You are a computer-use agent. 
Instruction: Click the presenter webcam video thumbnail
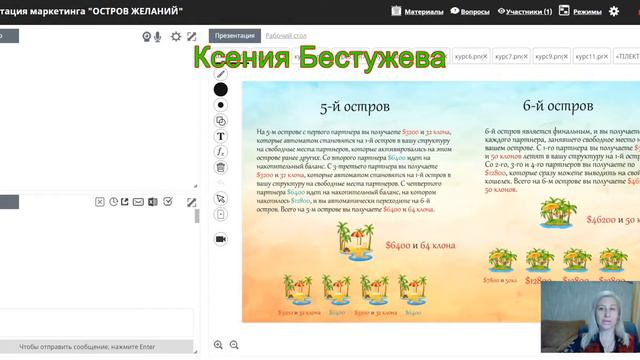[590, 317]
